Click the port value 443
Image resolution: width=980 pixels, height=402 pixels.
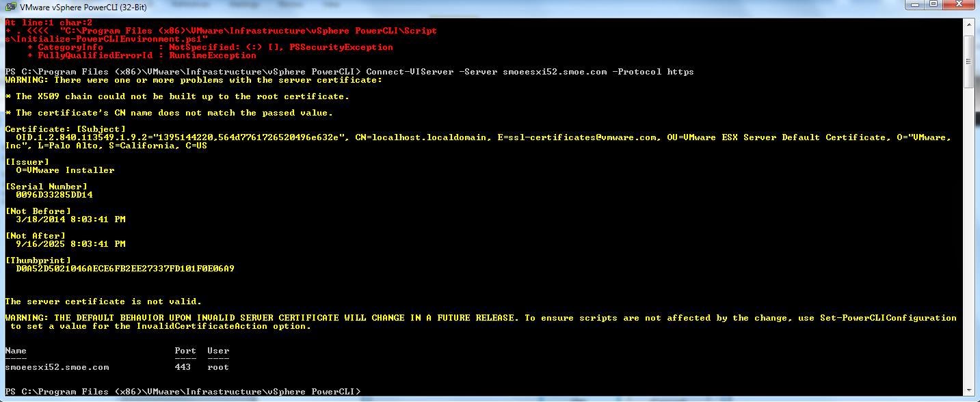[x=183, y=367]
